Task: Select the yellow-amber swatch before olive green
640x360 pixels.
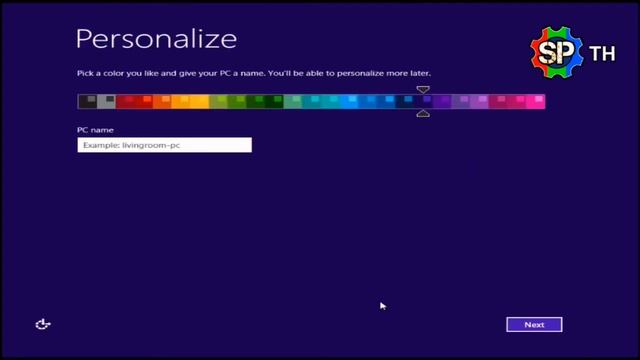Action: point(200,102)
